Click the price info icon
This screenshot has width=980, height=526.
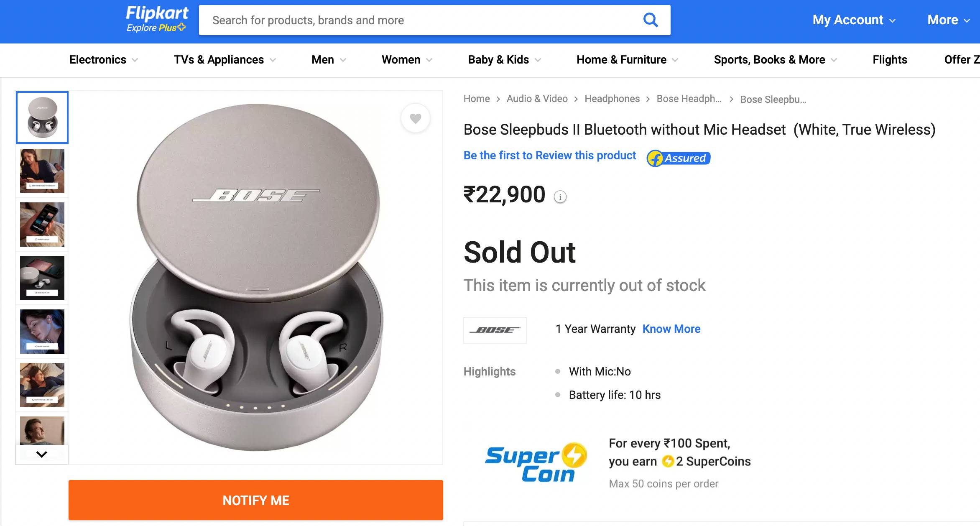tap(560, 197)
